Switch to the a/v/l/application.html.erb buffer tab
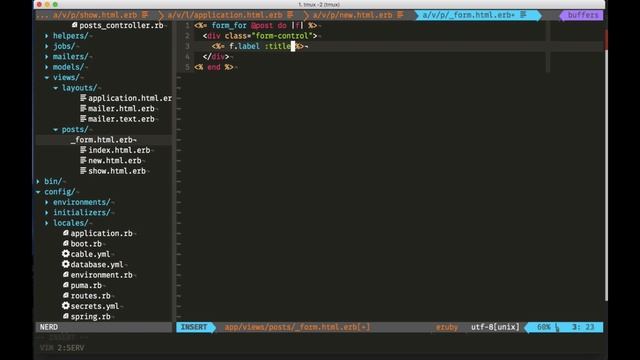Screen dimensions: 640x360 click(225, 15)
